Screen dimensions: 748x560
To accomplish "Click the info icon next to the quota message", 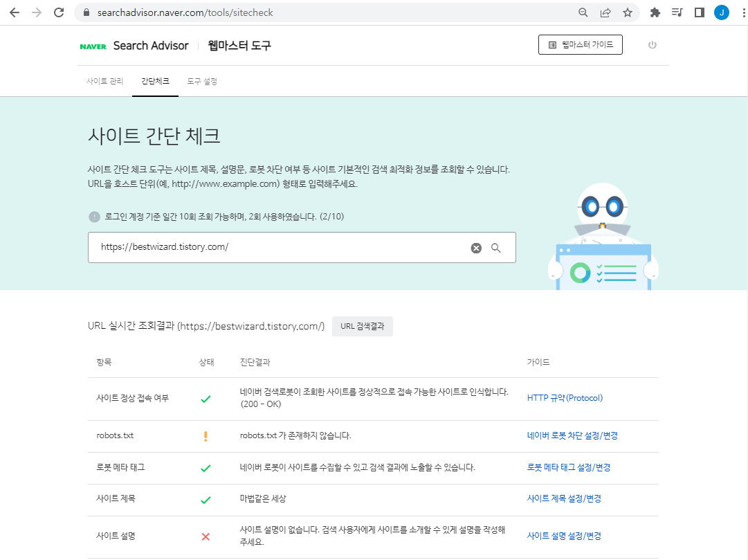I will point(95,217).
